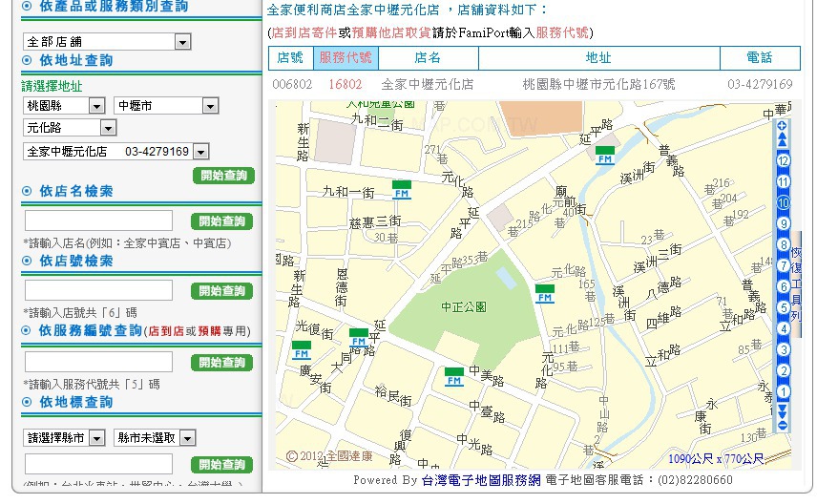Screen dimensions: 838x504
Task: Click the FM store marker on 延平路 by the river
Action: point(604,156)
